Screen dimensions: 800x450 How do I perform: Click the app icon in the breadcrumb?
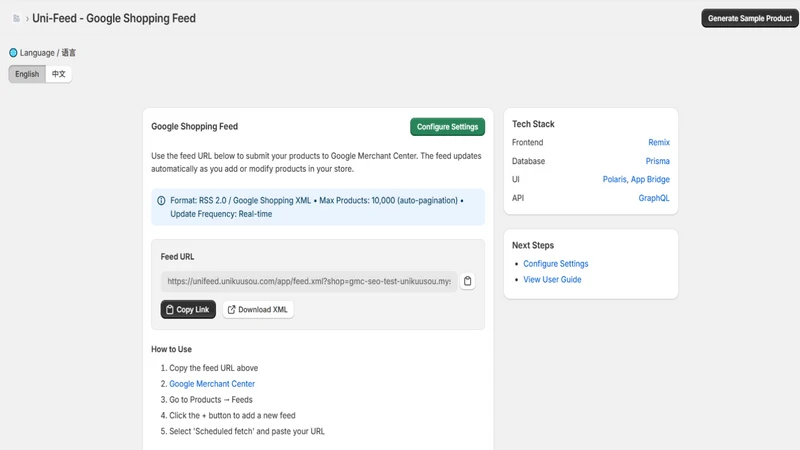pos(16,18)
